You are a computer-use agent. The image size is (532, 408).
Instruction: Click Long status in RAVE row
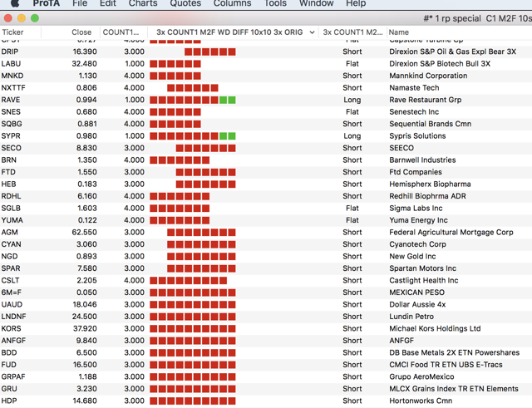352,100
